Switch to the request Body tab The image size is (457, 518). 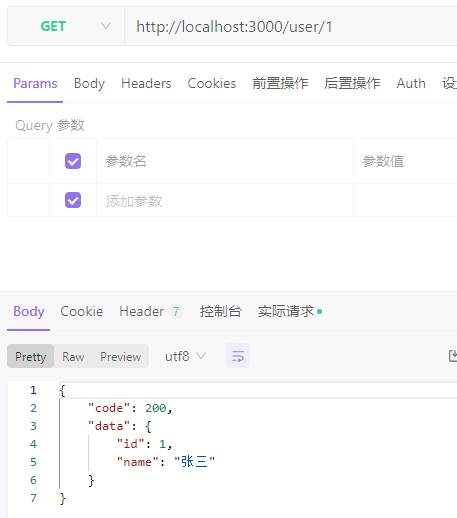(x=89, y=83)
